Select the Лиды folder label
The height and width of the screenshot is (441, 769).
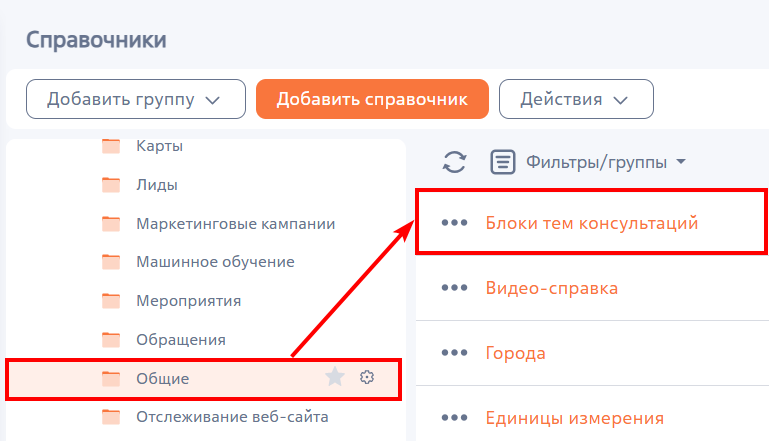point(157,185)
